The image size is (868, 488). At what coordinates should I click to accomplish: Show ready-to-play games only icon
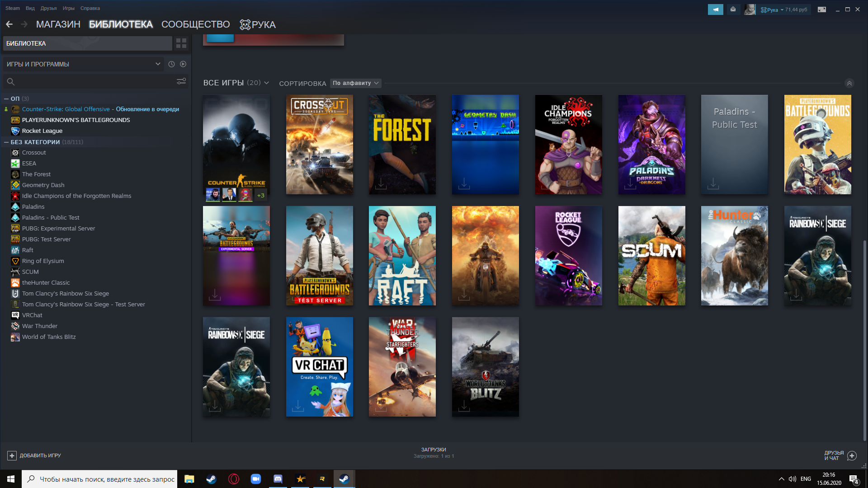(x=183, y=64)
